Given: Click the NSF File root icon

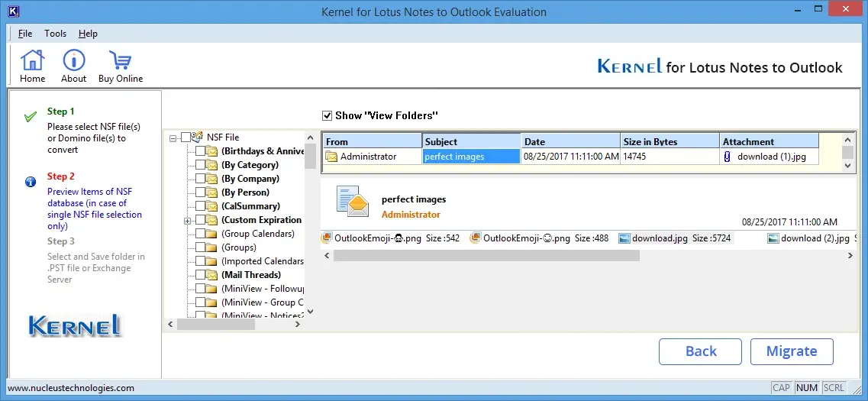Looking at the screenshot, I should pos(198,137).
